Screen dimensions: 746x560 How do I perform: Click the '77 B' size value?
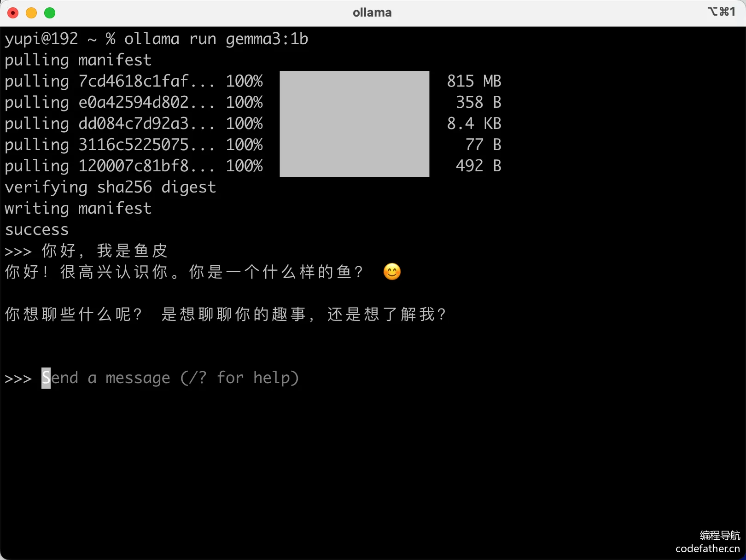click(x=483, y=145)
